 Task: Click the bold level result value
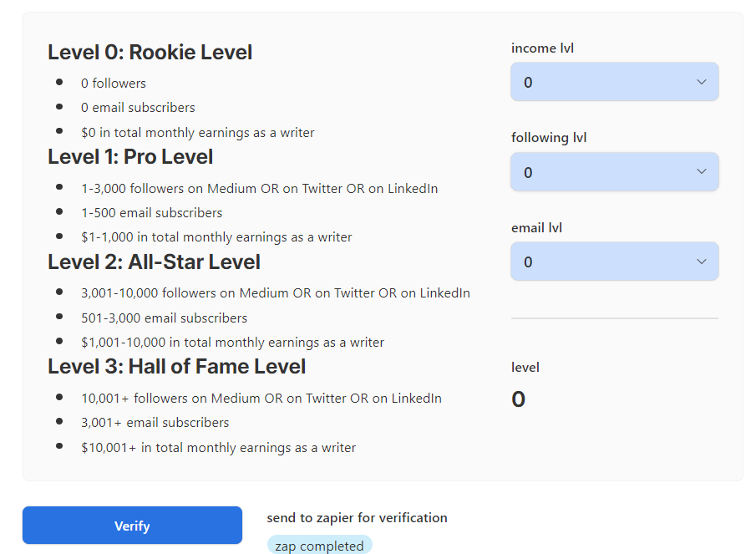point(518,399)
